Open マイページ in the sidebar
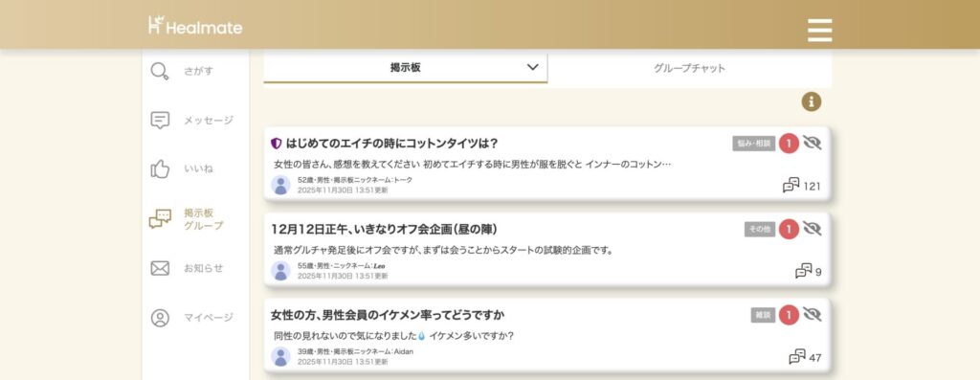The image size is (980, 380). tap(208, 318)
